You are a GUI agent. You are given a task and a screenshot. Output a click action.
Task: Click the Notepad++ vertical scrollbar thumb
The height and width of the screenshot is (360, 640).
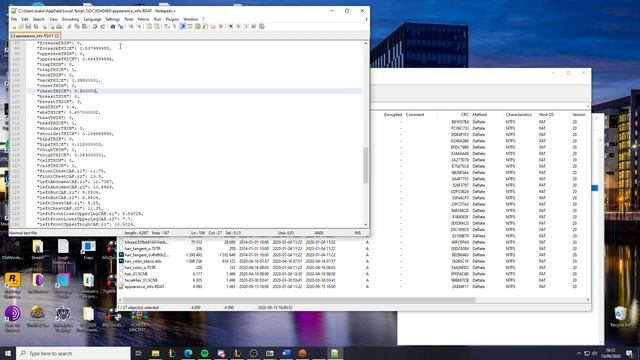coord(365,164)
